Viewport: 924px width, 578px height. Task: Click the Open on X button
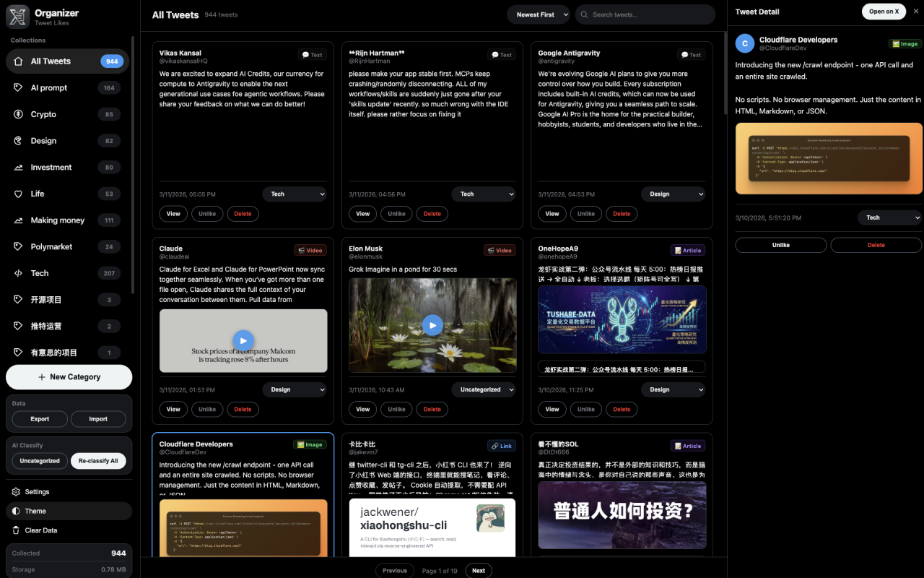(884, 12)
